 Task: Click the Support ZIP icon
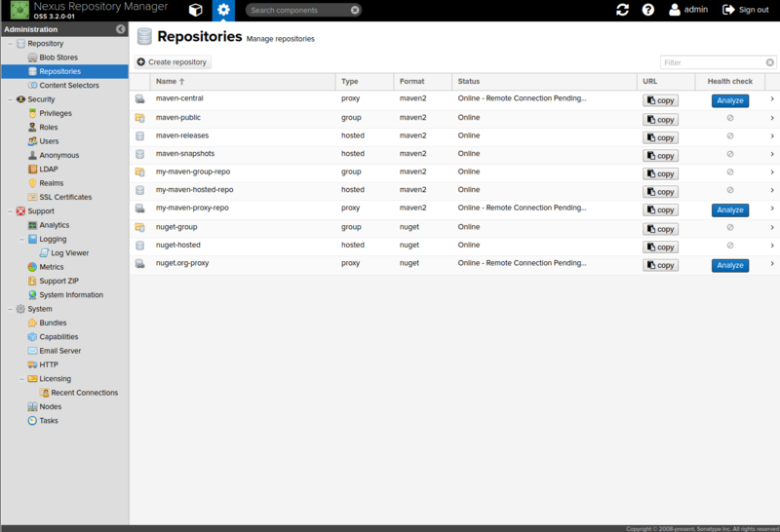tap(32, 281)
